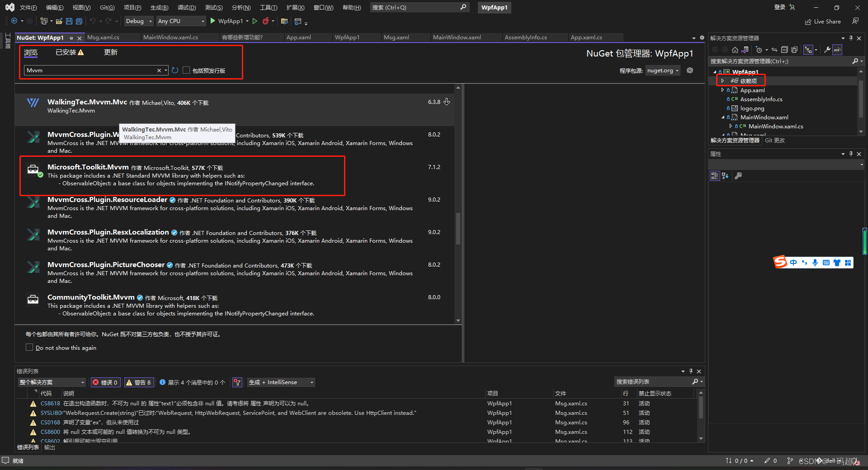Navigate backward with the toolbar back arrow
Screen dimensions: 868x470
(x=14, y=21)
